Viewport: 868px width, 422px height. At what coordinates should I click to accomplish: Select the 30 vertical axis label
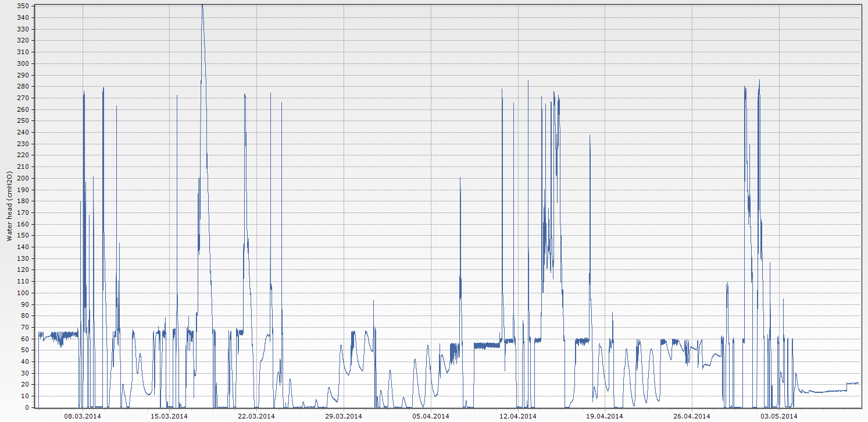tap(26, 373)
